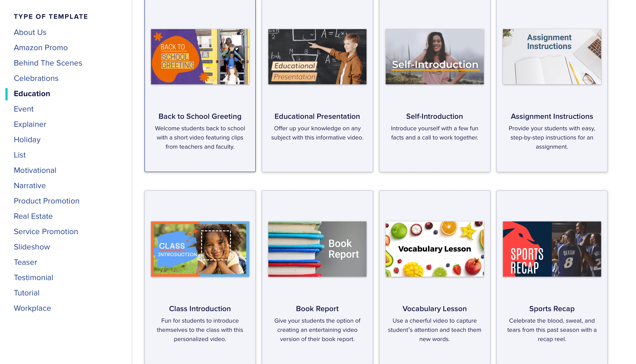
Task: Expand the Testimonial category in sidebar
Action: (33, 277)
